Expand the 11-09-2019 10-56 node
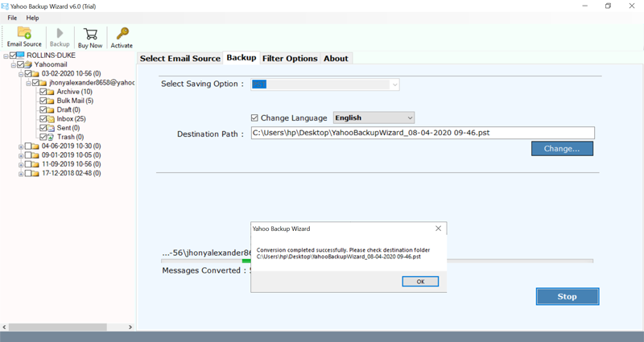This screenshot has height=342, width=644. click(x=21, y=165)
